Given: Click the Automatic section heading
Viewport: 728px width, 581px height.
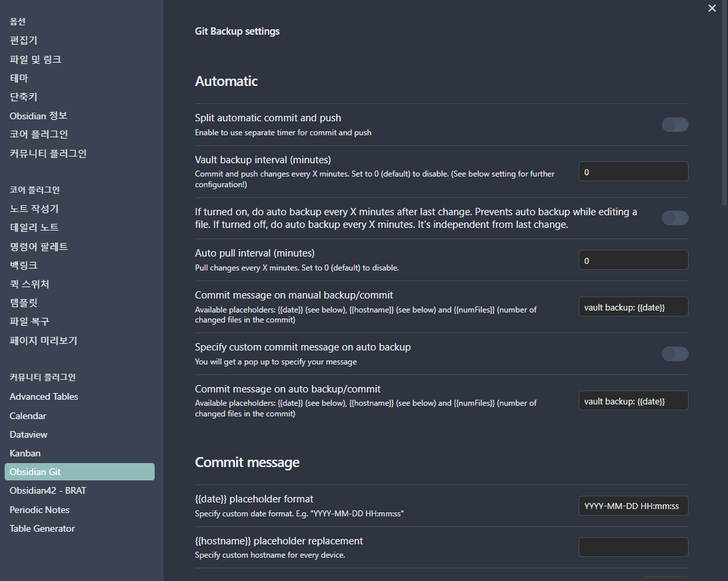Looking at the screenshot, I should click(226, 81).
